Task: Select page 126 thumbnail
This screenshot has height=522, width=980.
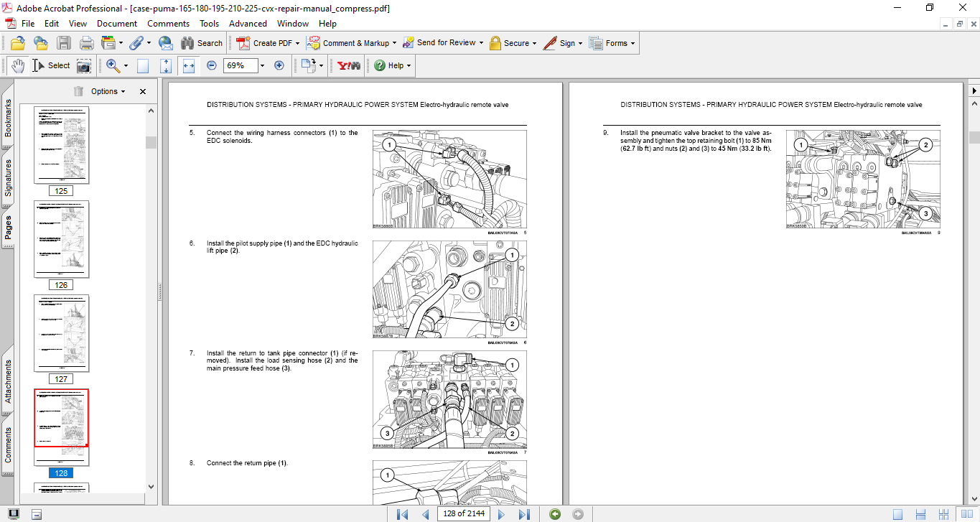Action: coord(62,239)
